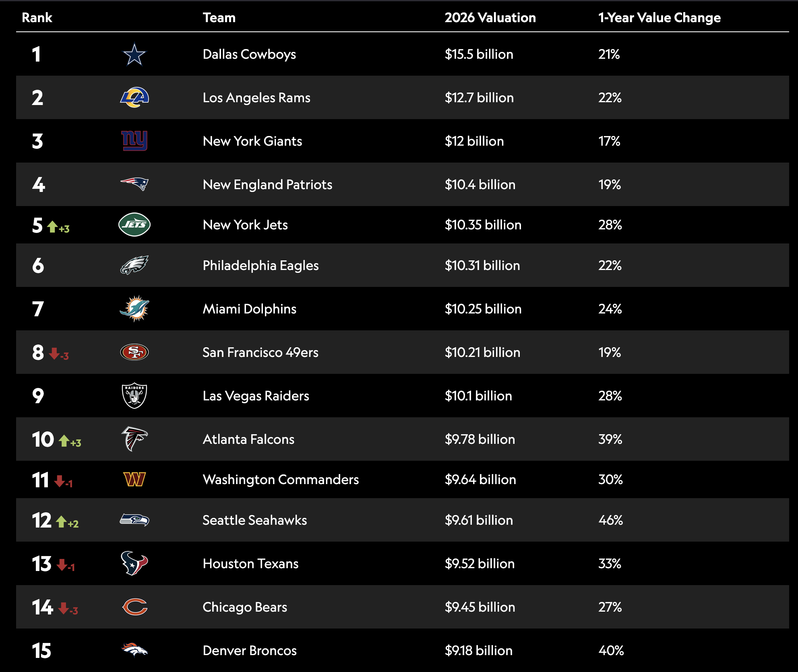Click the Seattle Seahawks logo
Viewport: 798px width, 672px height.
point(134,520)
